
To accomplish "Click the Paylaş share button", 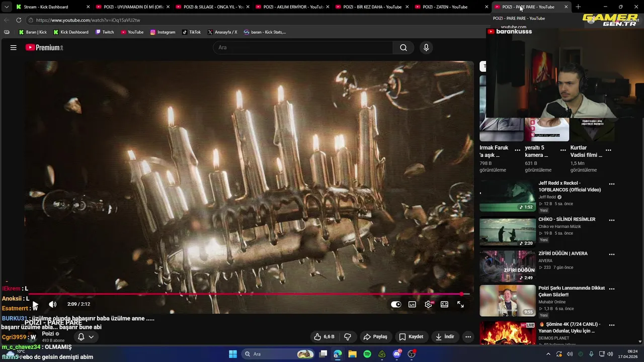I will [375, 336].
